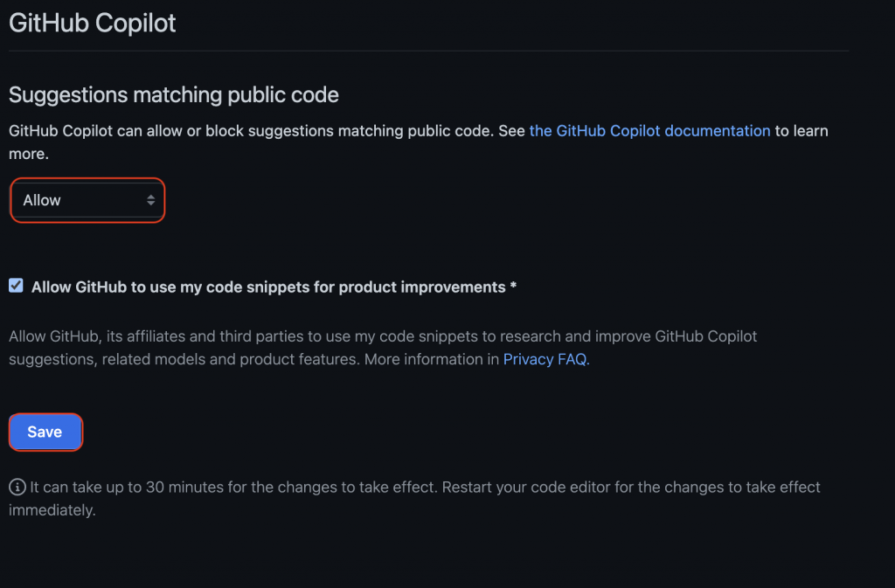Click the asterisk after "product improvements"
895x588 pixels.
(x=513, y=287)
